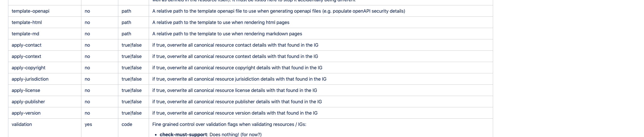This screenshot has width=644, height=137.
Task: Click 'yes' value in the validation row
Action: pyautogui.click(x=88, y=124)
